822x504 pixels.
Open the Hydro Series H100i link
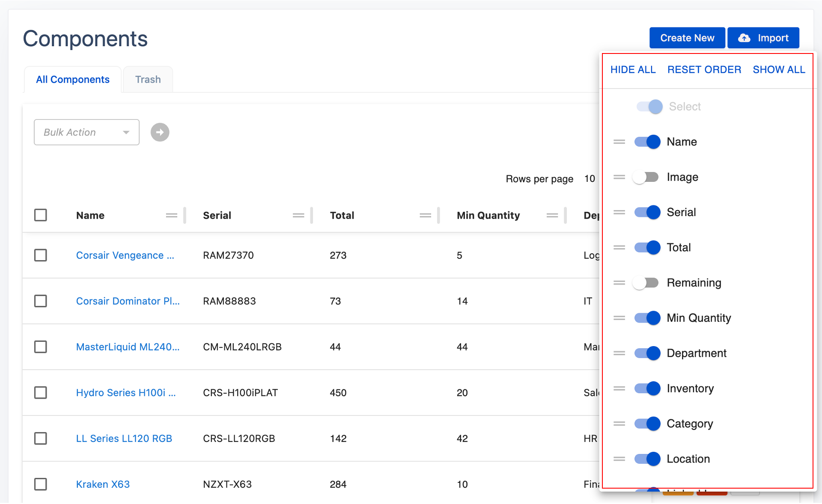[x=126, y=393]
